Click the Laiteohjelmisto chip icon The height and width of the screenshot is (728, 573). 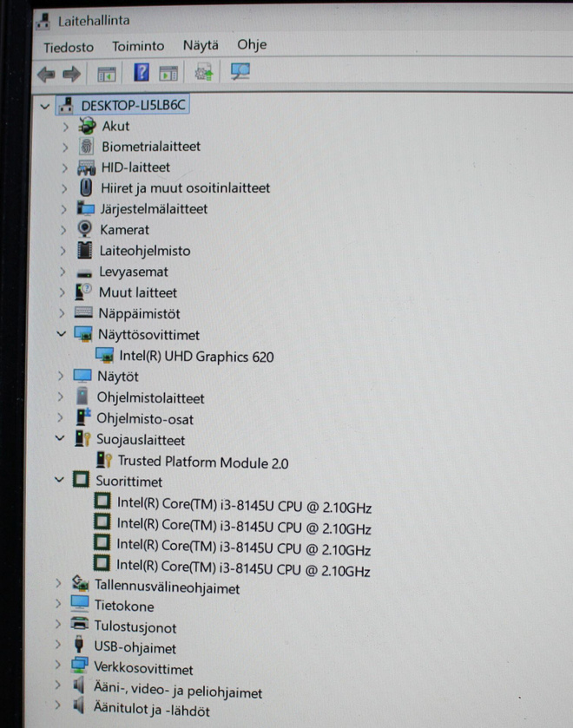tap(84, 250)
